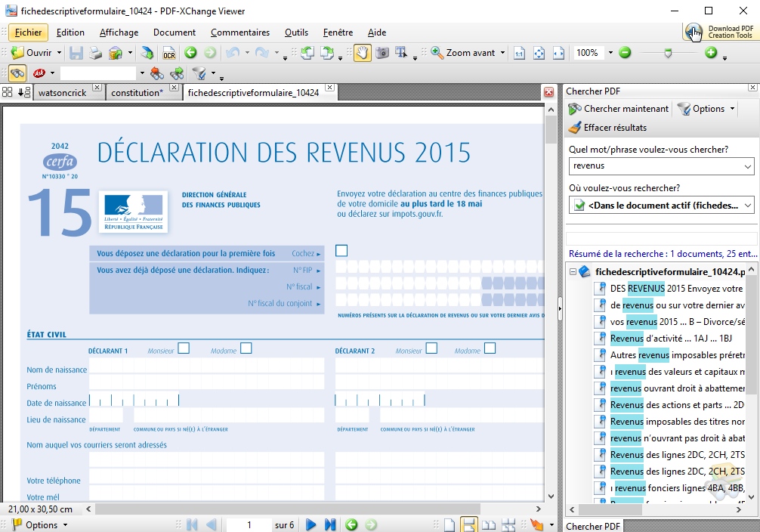Click the Print icon in toolbar
760x532 pixels.
pyautogui.click(x=96, y=53)
